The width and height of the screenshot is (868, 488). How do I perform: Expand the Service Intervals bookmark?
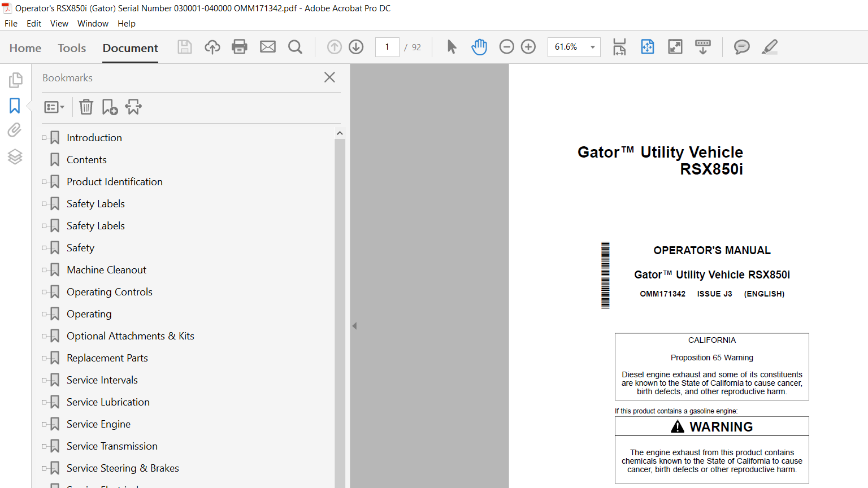[x=44, y=380]
